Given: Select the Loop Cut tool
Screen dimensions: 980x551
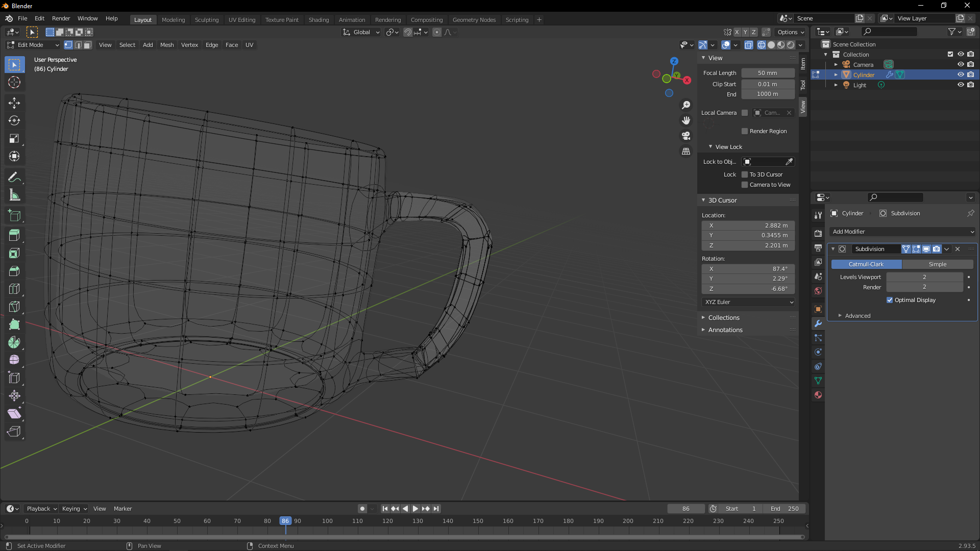Looking at the screenshot, I should [14, 289].
